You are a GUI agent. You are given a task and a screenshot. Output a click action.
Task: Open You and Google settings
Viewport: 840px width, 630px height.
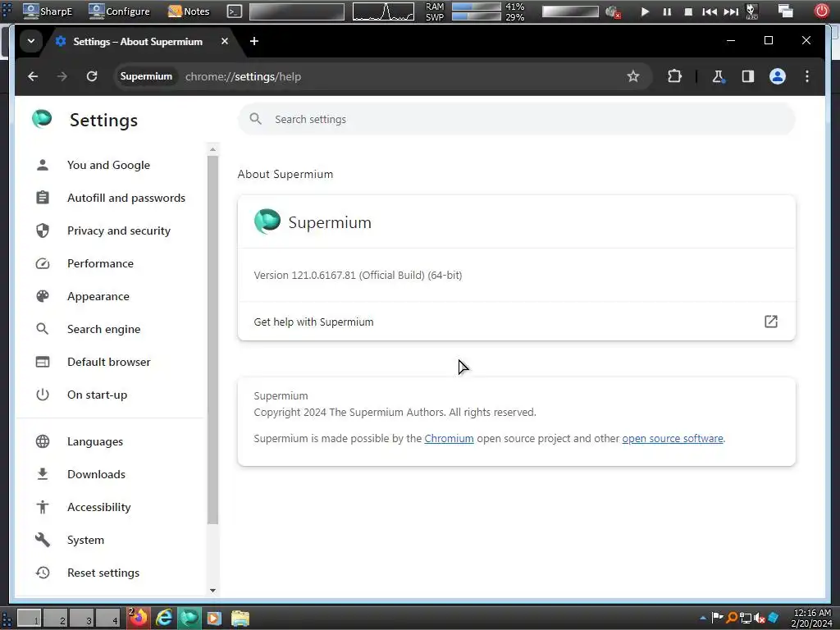[109, 165]
